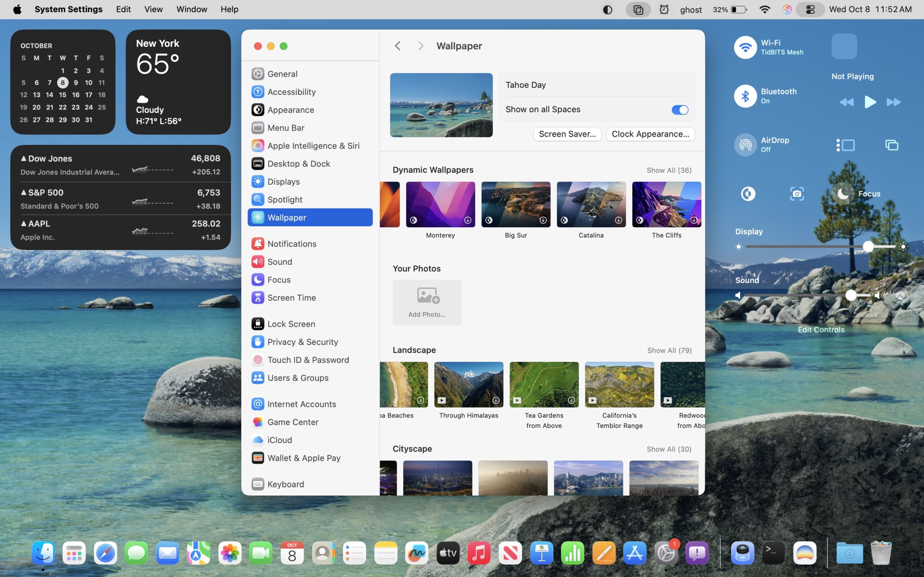
Task: Open Displays settings in the sidebar
Action: tap(283, 182)
